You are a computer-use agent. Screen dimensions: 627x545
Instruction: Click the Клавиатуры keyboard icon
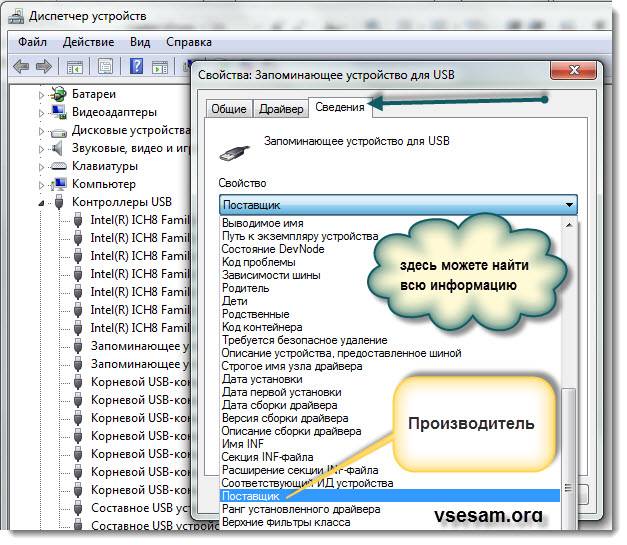tap(59, 166)
